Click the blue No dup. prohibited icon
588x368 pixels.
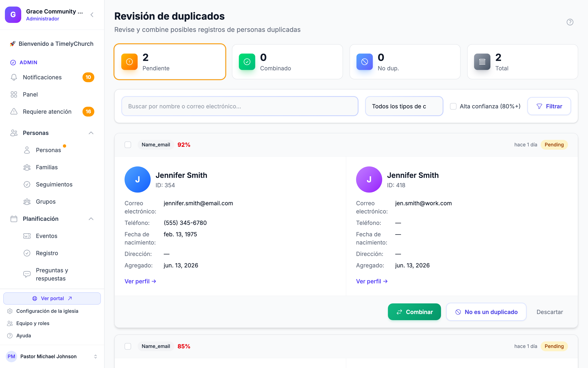coord(364,62)
